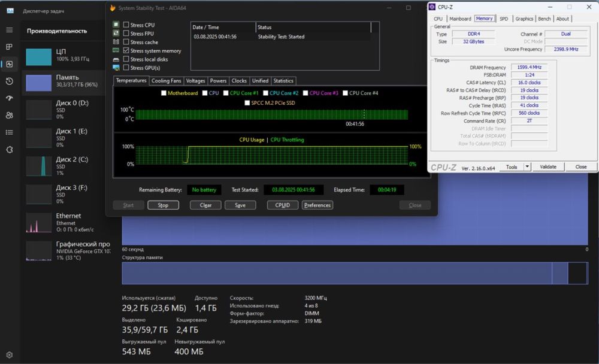Open the Unified tab in AIDA64

[x=260, y=81]
